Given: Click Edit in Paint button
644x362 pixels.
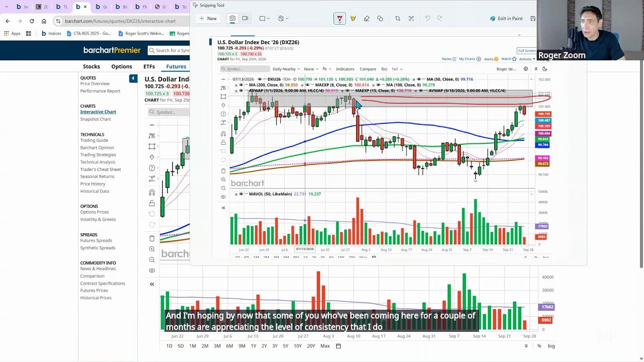Looking at the screenshot, I should click(x=507, y=19).
